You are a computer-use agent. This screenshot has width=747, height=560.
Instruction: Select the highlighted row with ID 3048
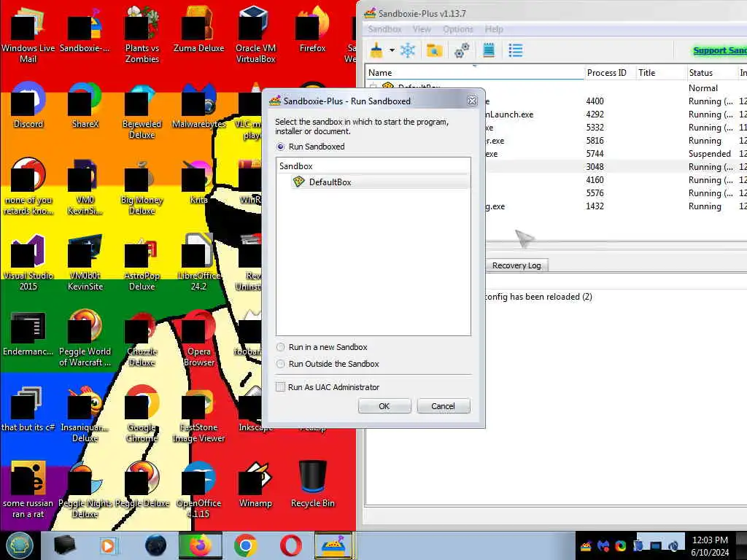614,167
